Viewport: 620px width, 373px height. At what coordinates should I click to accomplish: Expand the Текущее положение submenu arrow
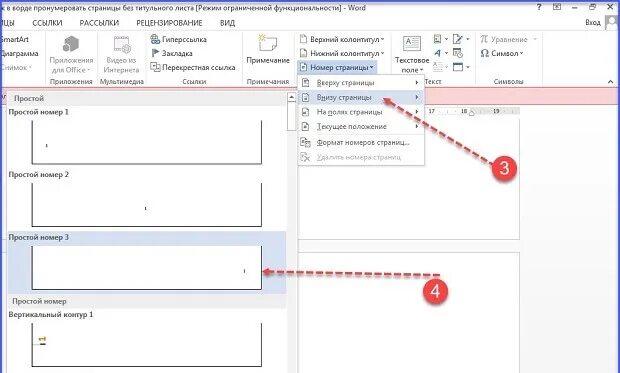tap(417, 127)
